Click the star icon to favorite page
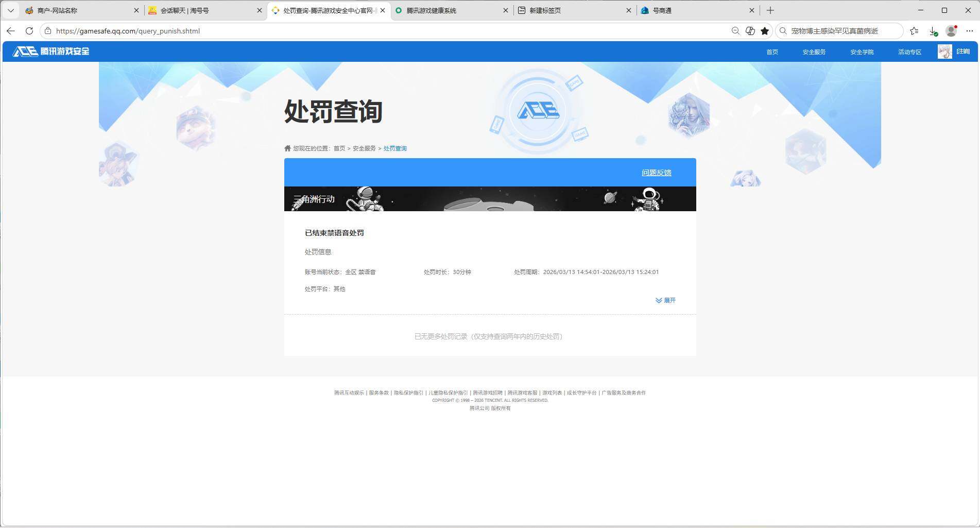 point(765,31)
